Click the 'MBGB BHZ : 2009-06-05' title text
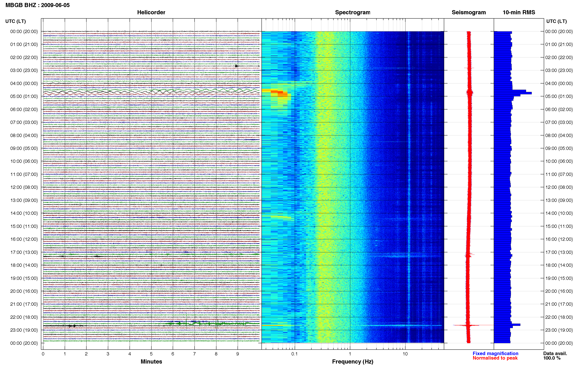The image size is (588, 368). tap(38, 5)
